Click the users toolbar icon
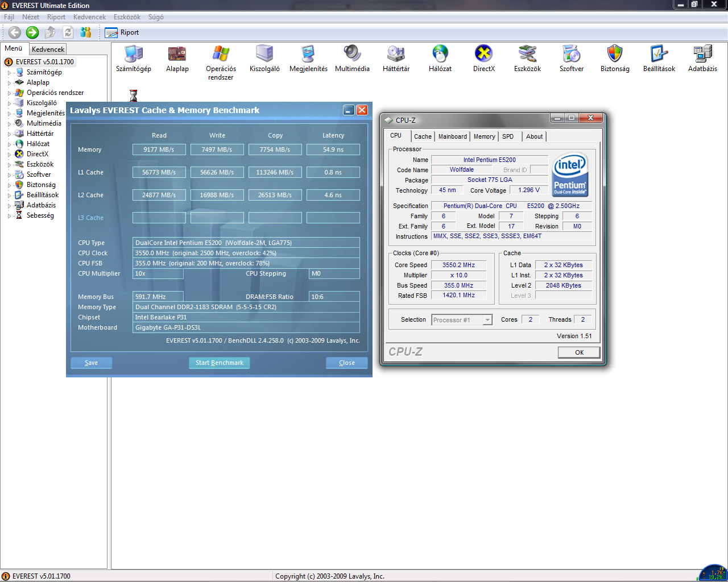Screen dimensions: 728x582 [x=86, y=32]
